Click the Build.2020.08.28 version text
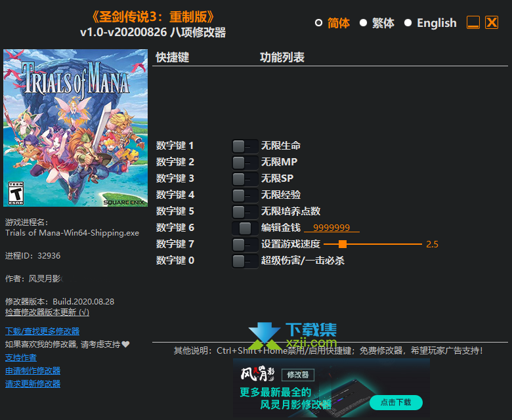Image resolution: width=512 pixels, height=420 pixels. 83,301
